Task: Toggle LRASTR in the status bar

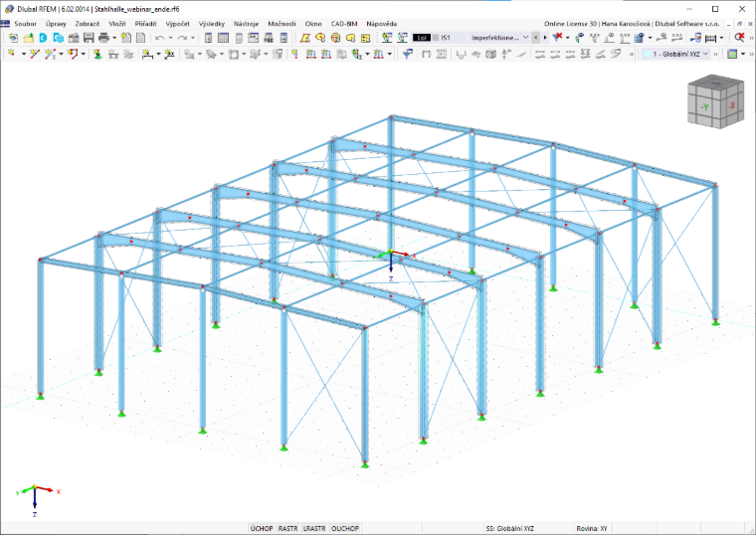Action: pos(314,528)
